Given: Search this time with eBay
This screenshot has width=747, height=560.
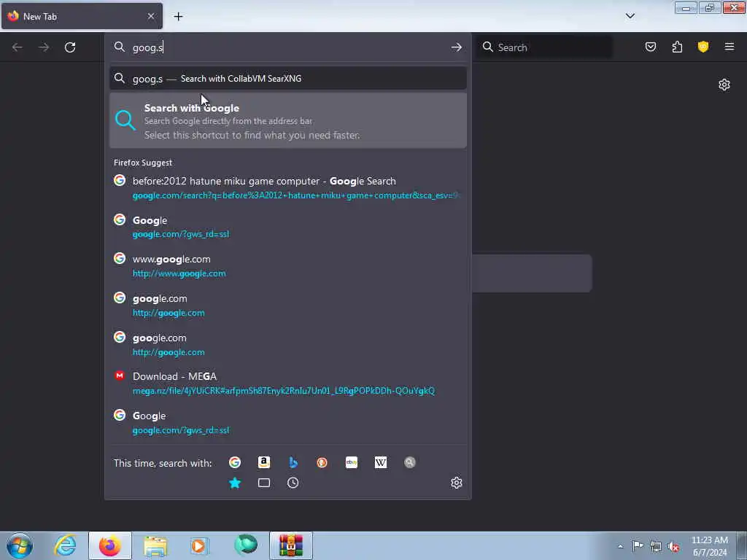Looking at the screenshot, I should click(x=352, y=462).
